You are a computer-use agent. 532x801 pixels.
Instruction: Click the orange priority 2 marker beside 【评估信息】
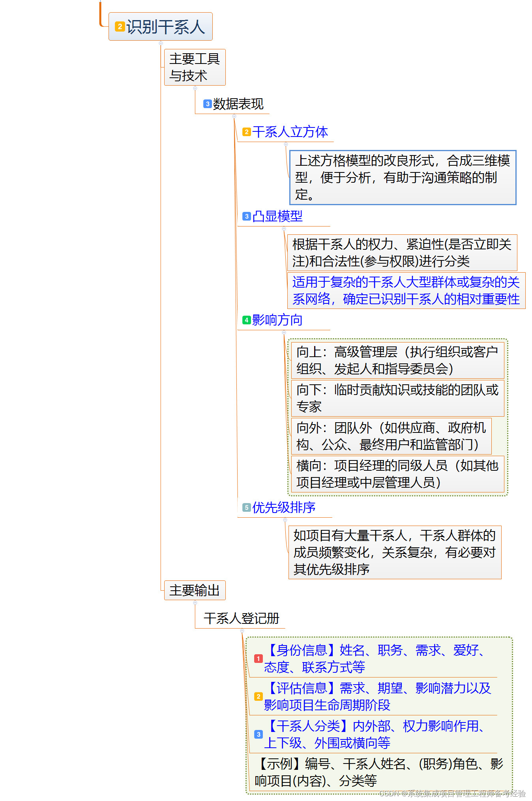(x=259, y=696)
